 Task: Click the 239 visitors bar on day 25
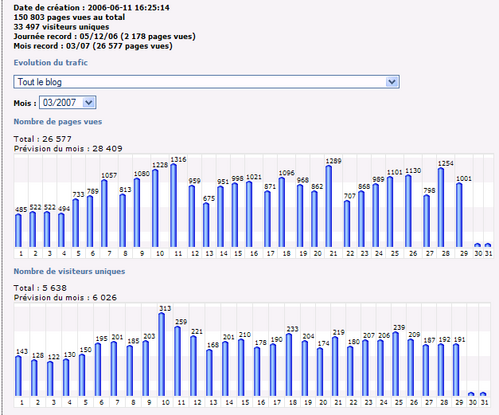pyautogui.click(x=395, y=364)
